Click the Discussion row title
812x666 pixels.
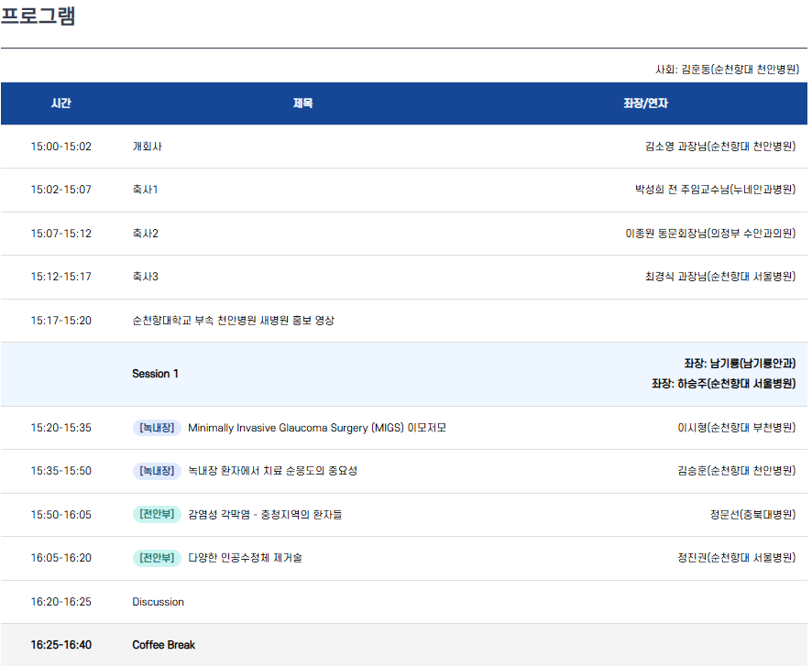click(x=158, y=602)
